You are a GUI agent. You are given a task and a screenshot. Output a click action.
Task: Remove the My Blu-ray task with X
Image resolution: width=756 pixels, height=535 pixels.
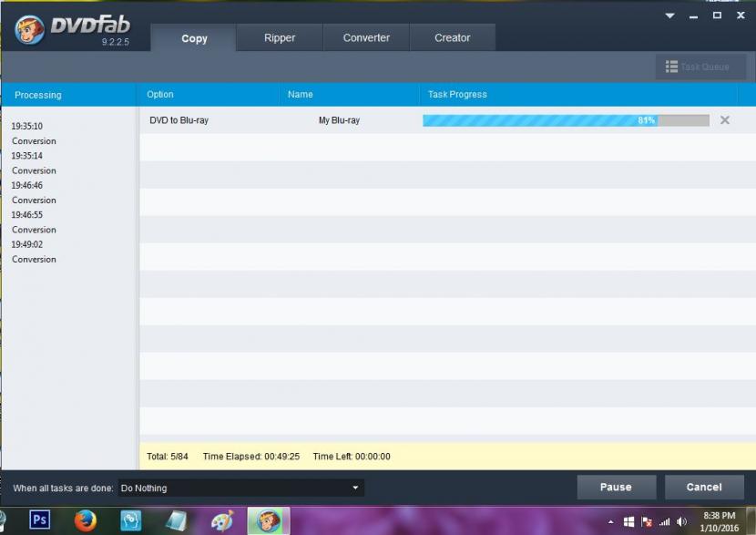pyautogui.click(x=724, y=120)
